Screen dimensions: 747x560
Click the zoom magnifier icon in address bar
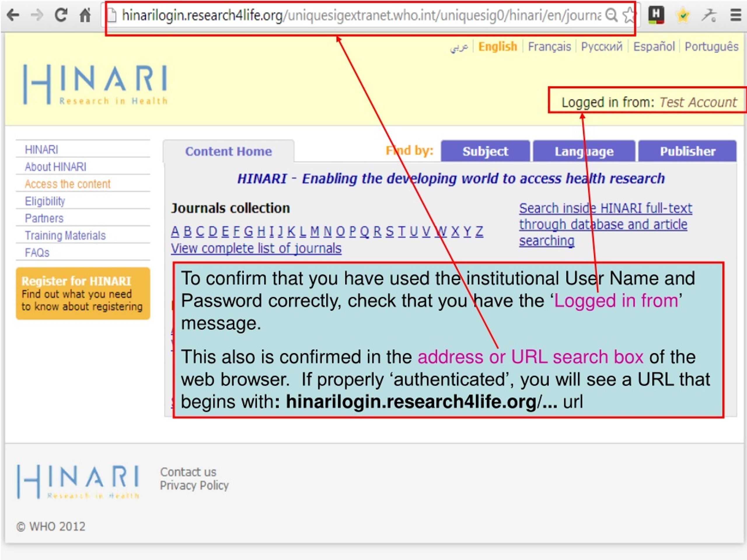pos(611,15)
